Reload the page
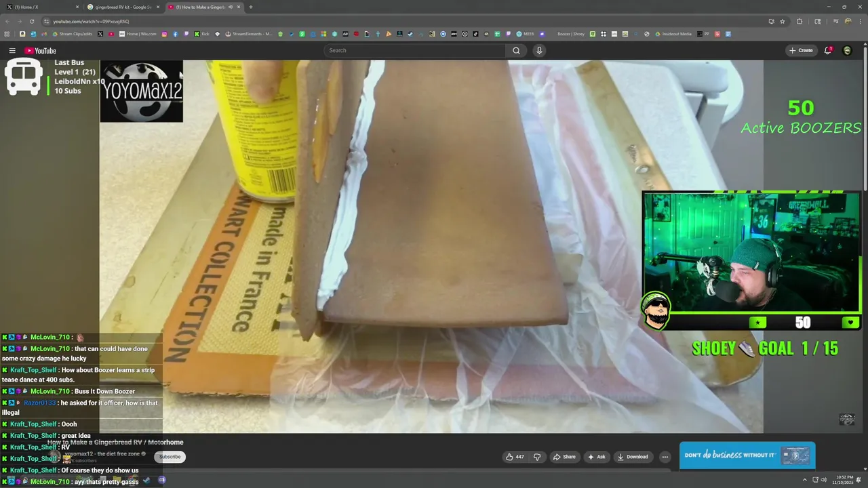 point(31,21)
